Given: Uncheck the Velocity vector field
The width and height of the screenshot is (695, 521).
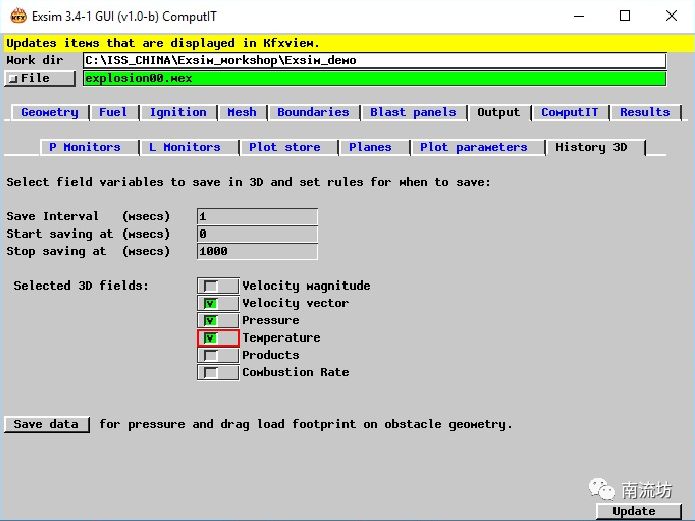Looking at the screenshot, I should coord(218,303).
